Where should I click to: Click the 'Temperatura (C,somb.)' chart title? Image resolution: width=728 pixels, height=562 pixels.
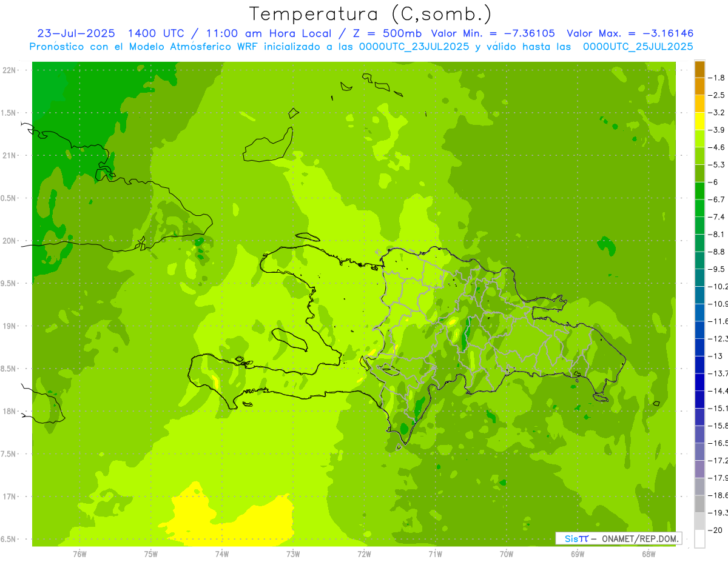[371, 14]
